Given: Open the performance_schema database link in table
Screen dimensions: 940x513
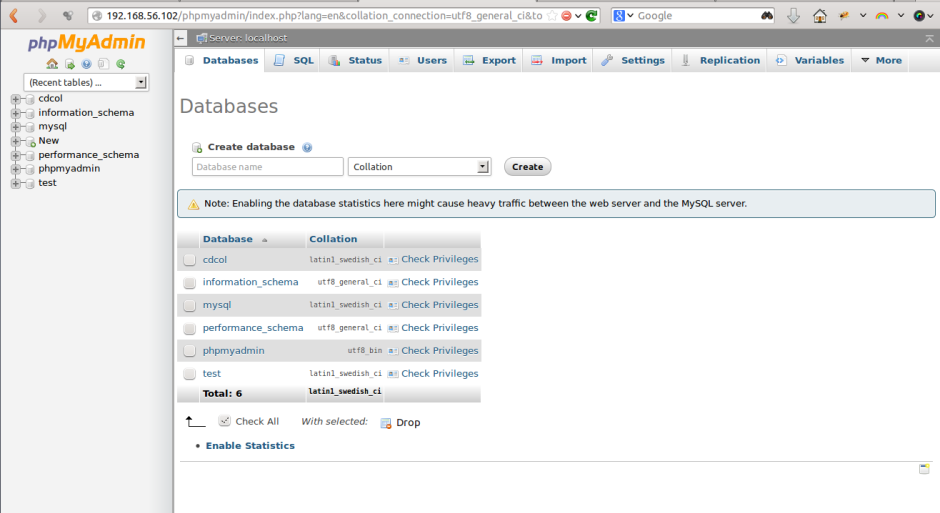Looking at the screenshot, I should click(253, 328).
